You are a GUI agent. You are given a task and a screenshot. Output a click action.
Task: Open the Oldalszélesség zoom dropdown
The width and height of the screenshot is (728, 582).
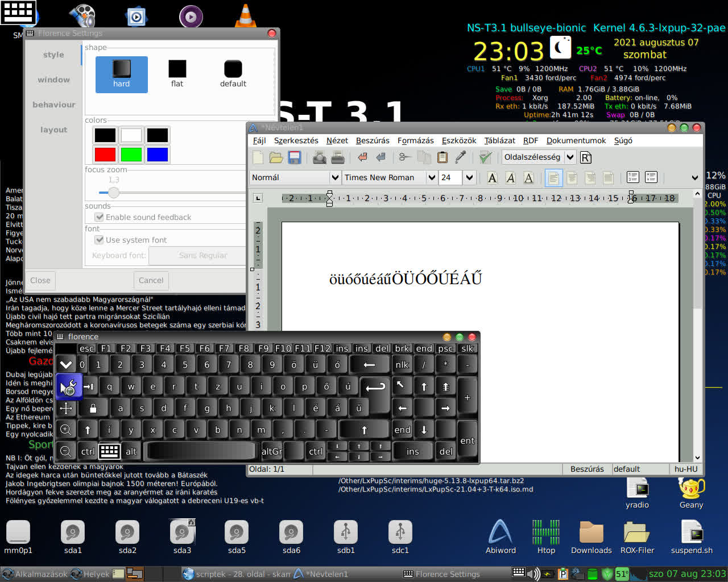pyautogui.click(x=570, y=157)
